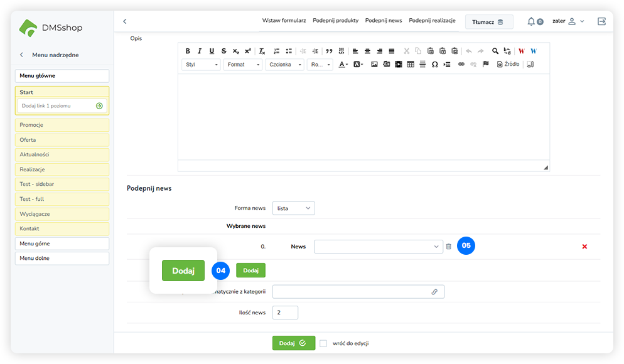This screenshot has height=364, width=624.
Task: Click the block quote icon
Action: click(x=329, y=51)
